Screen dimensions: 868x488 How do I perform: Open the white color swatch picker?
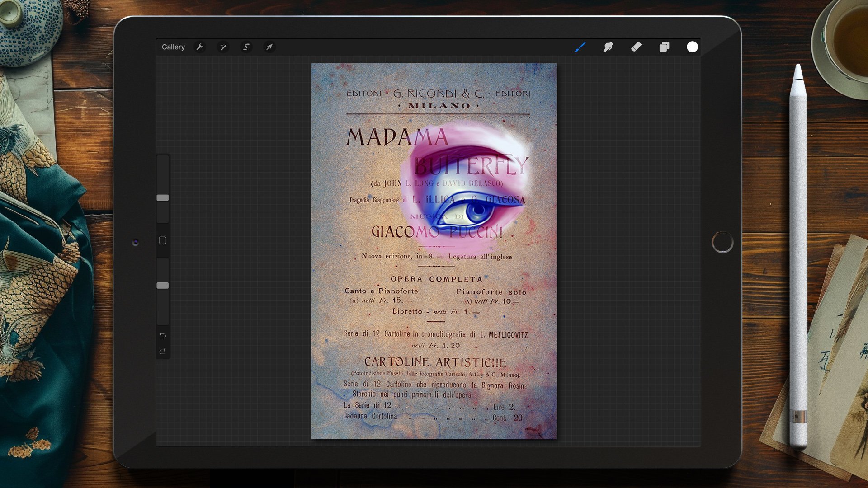click(692, 47)
